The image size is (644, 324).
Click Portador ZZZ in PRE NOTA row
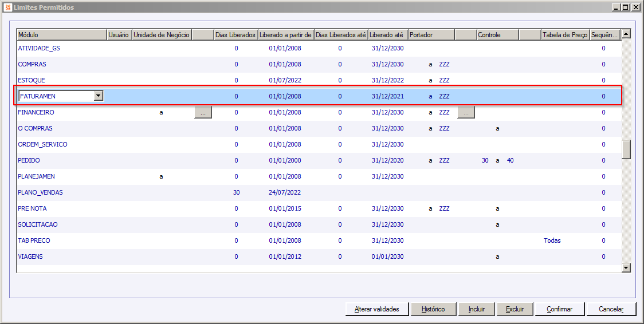click(x=445, y=208)
